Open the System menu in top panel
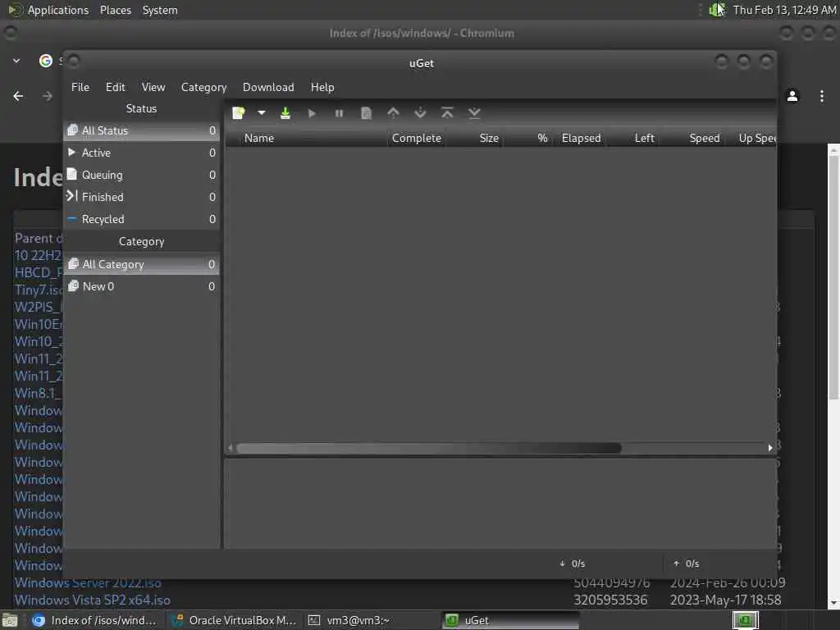Screen dimensions: 840x630 tap(160, 10)
